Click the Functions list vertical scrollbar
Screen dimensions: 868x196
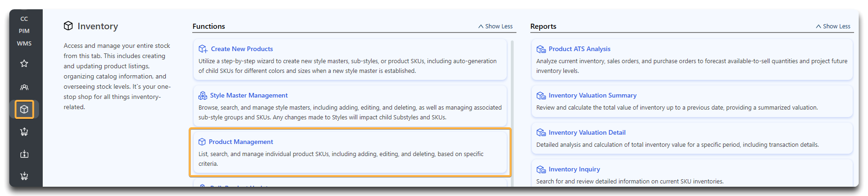point(512,111)
